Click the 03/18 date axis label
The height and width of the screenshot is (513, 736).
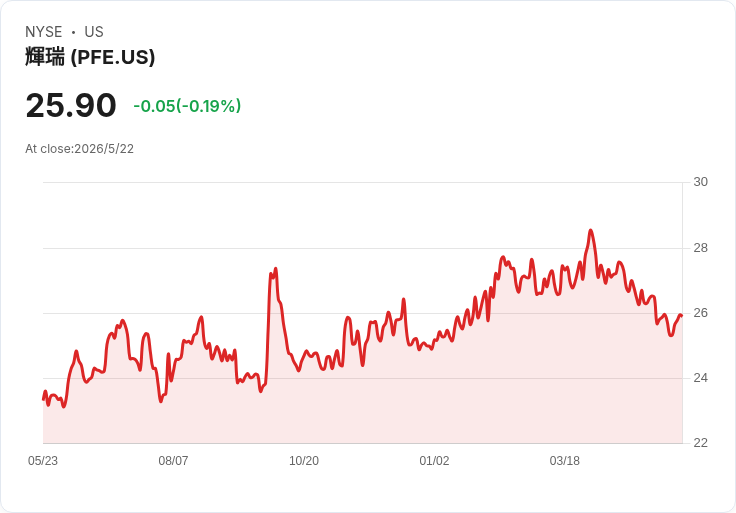(x=565, y=460)
